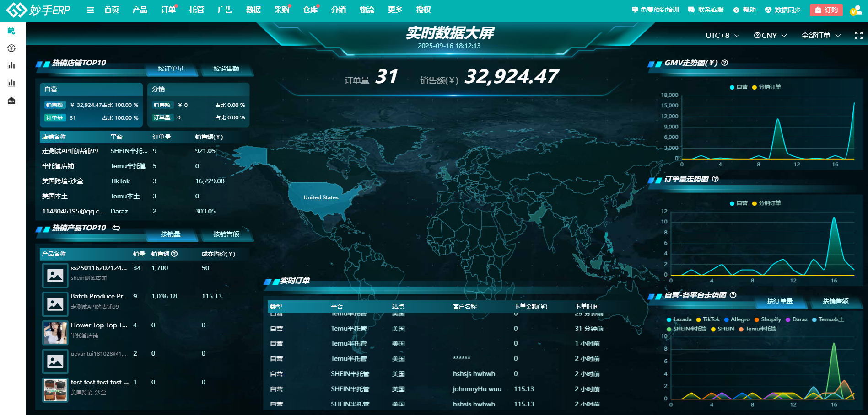Toggle the 自营 legend in GMV走势图
Screen dimensions: 868x415
pos(739,87)
